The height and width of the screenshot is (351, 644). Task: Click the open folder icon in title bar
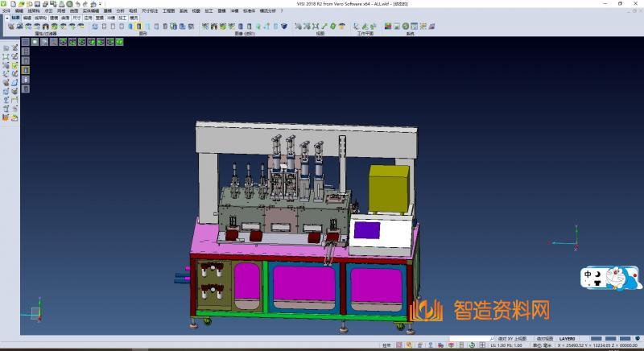click(x=22, y=3)
